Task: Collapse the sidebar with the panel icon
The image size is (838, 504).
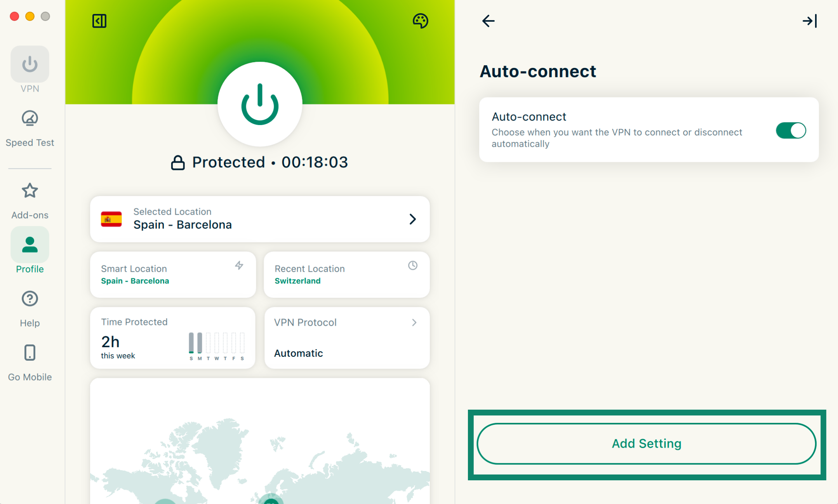Action: click(99, 21)
